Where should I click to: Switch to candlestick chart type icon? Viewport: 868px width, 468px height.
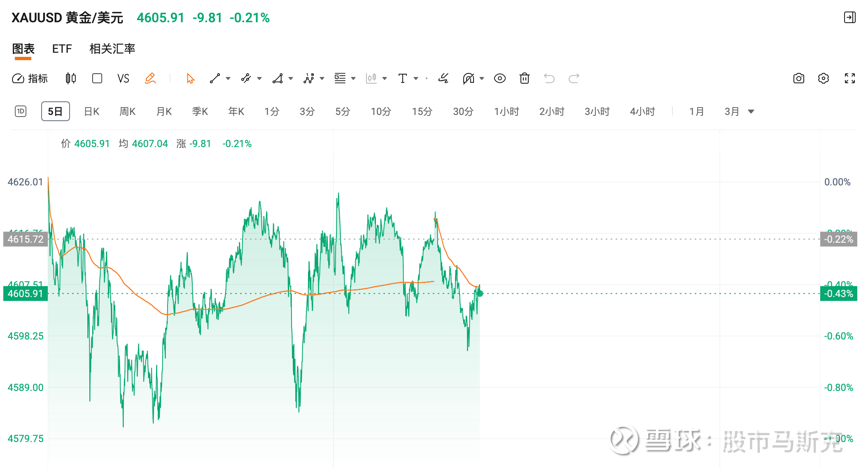click(x=71, y=78)
